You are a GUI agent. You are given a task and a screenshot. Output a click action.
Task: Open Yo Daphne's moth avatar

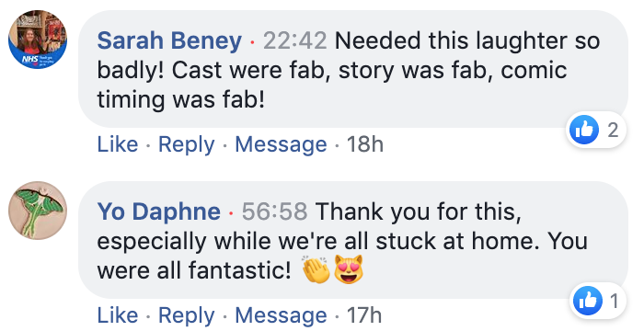tap(38, 211)
